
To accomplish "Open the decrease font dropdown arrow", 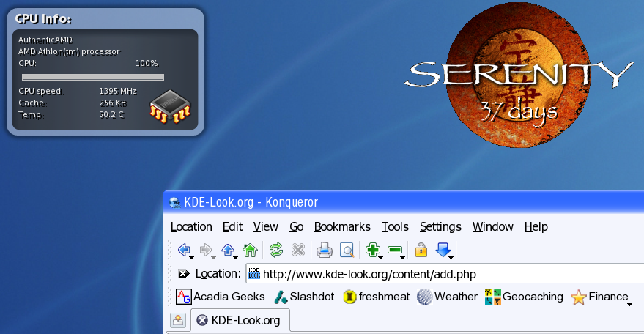I will 402,258.
